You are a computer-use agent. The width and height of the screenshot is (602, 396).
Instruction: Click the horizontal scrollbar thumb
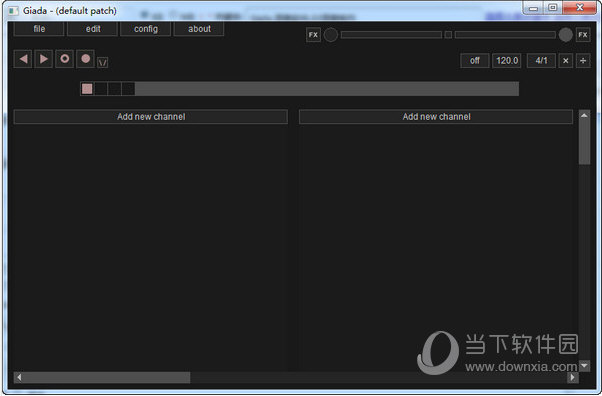click(x=107, y=378)
